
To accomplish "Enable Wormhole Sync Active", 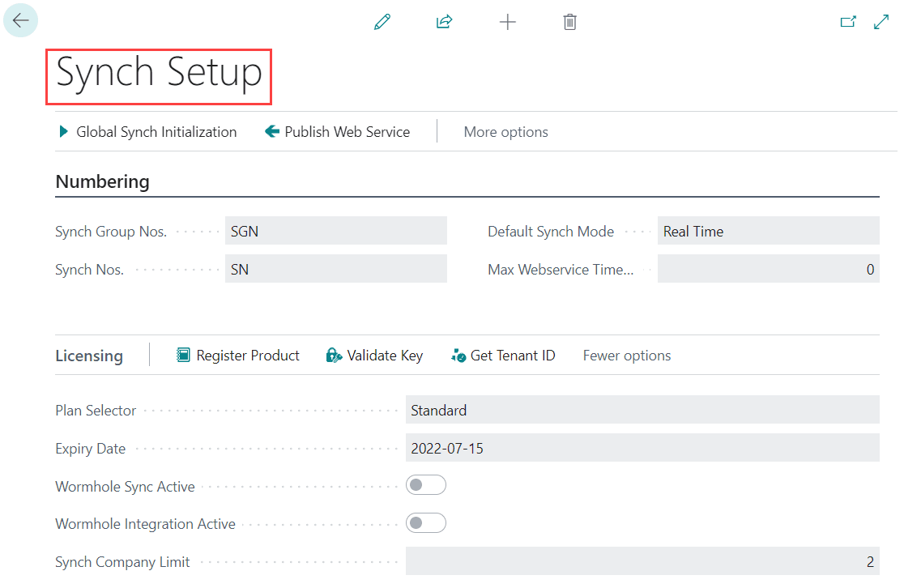I will (x=425, y=484).
